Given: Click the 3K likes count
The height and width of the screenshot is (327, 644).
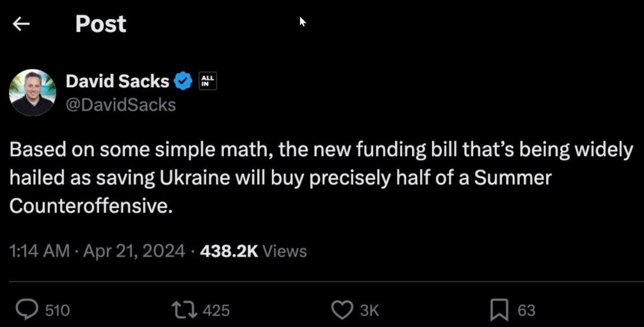Looking at the screenshot, I should click(x=369, y=310).
